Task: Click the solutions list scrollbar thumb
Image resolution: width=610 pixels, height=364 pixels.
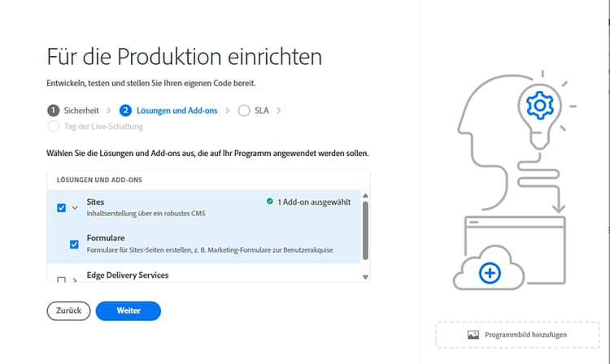Action: tap(365, 231)
